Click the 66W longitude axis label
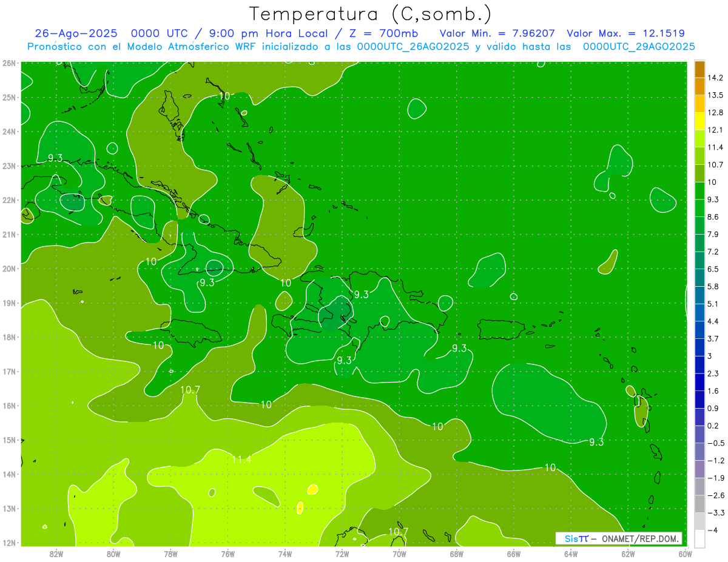The width and height of the screenshot is (728, 562). [514, 553]
